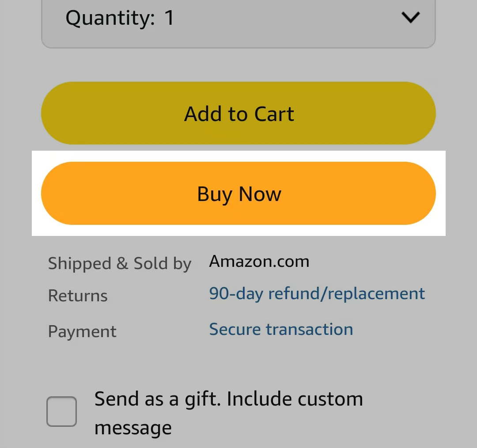Tap the Buy Now button
This screenshot has width=477, height=448.
(238, 194)
